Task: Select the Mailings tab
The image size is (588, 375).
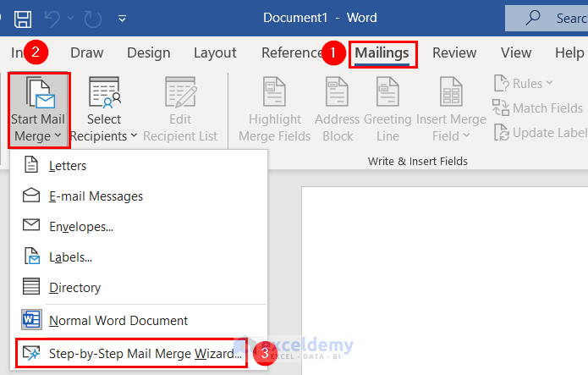Action: (382, 53)
